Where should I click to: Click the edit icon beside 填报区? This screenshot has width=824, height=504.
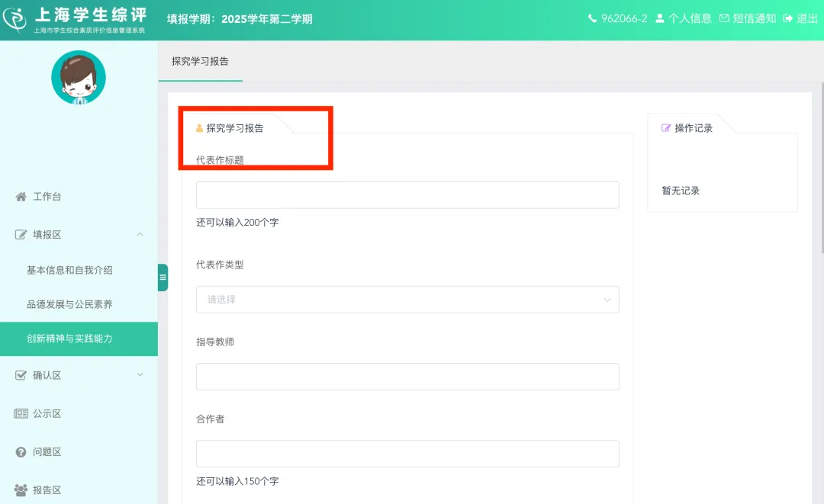[21, 235]
